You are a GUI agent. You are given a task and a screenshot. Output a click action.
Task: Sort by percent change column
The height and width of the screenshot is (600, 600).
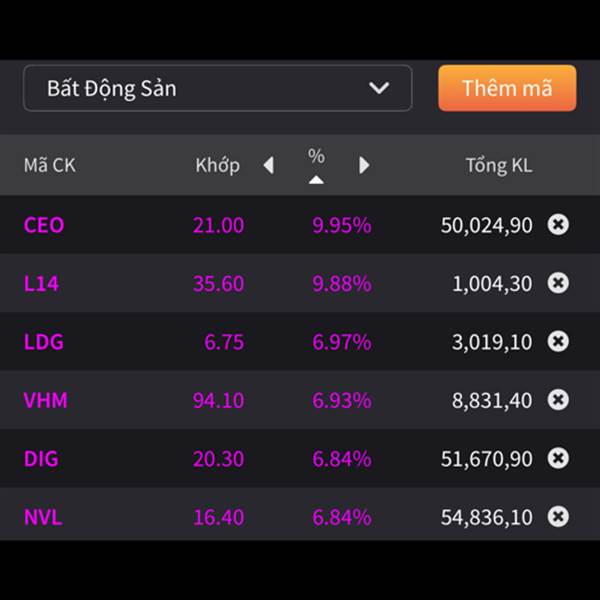point(316,165)
